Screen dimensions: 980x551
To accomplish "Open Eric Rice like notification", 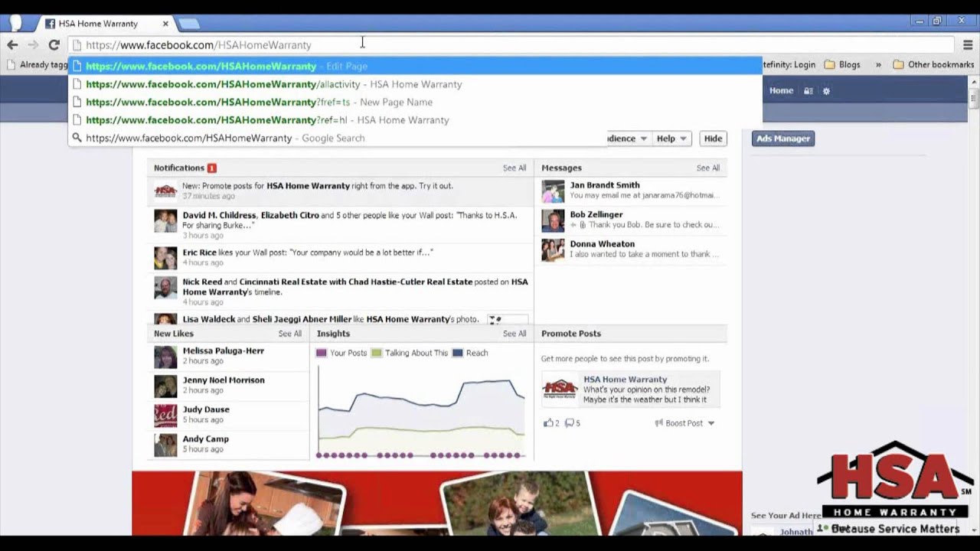I will [x=340, y=257].
